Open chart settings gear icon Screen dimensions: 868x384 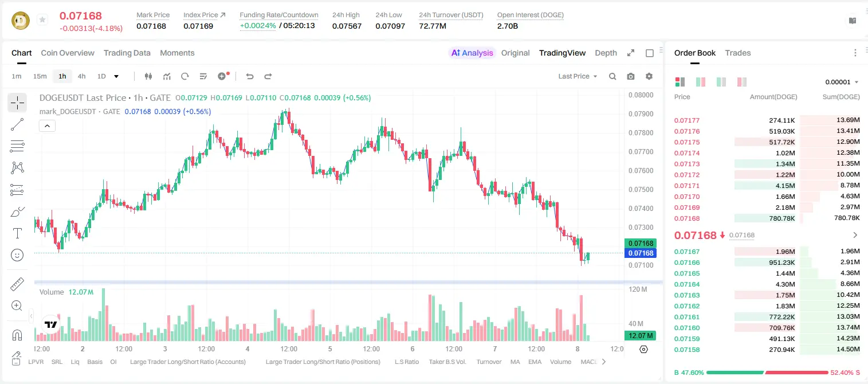(649, 76)
